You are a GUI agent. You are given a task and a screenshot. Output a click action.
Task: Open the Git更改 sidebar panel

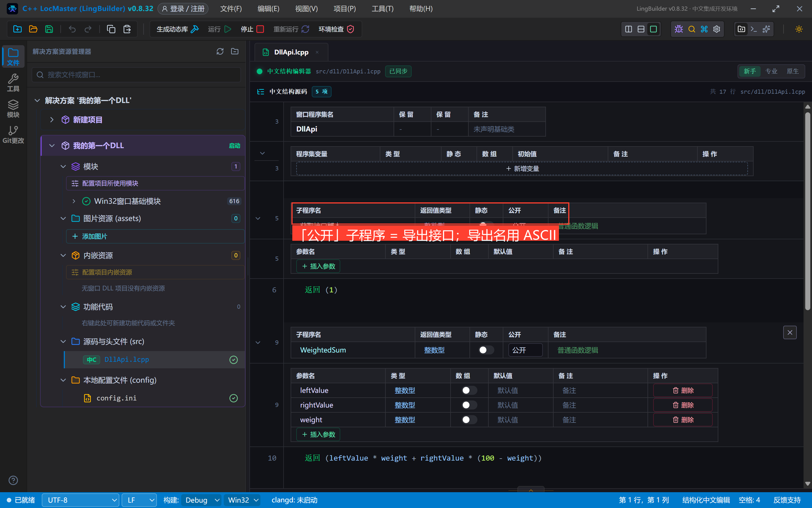13,134
